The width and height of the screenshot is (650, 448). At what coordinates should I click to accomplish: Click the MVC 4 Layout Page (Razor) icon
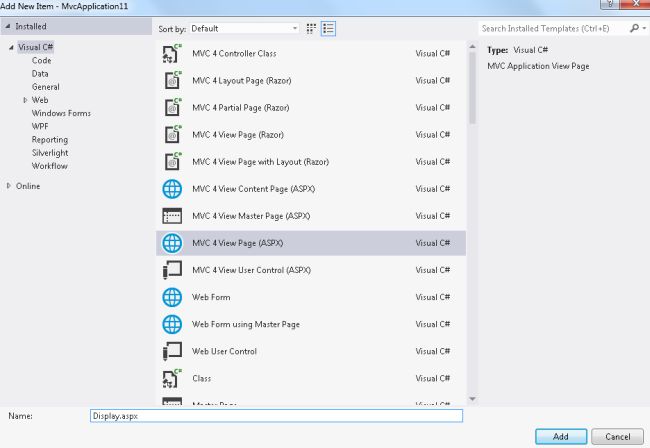[172, 80]
